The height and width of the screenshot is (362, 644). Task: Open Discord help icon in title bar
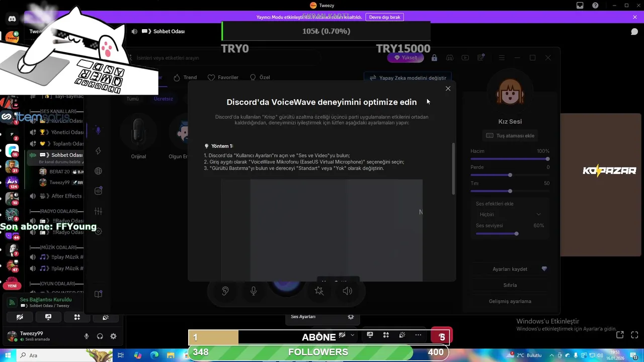coord(596,6)
